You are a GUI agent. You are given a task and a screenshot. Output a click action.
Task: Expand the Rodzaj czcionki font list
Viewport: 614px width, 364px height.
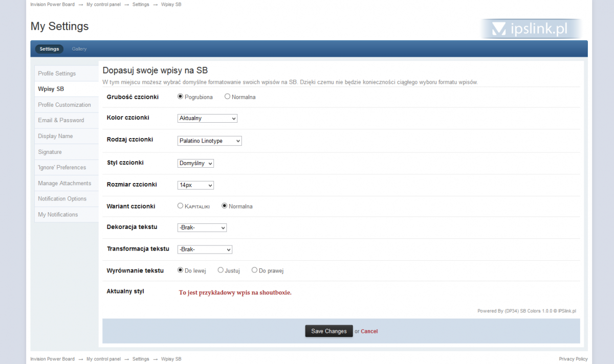coord(209,141)
